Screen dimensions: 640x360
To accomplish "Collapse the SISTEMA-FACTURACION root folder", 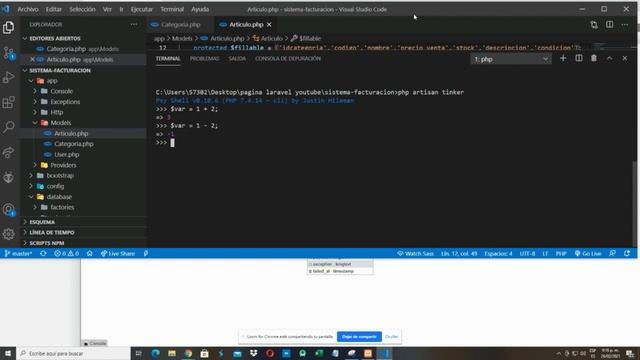I will [60, 70].
